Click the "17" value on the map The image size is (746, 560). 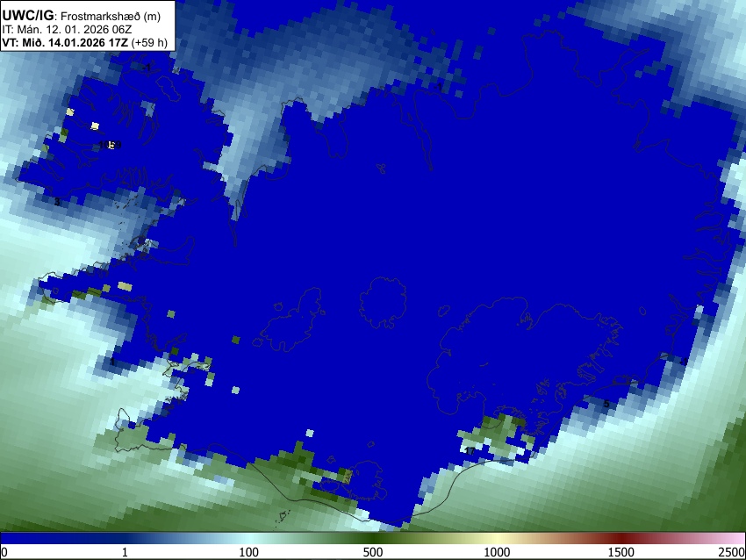click(x=470, y=451)
